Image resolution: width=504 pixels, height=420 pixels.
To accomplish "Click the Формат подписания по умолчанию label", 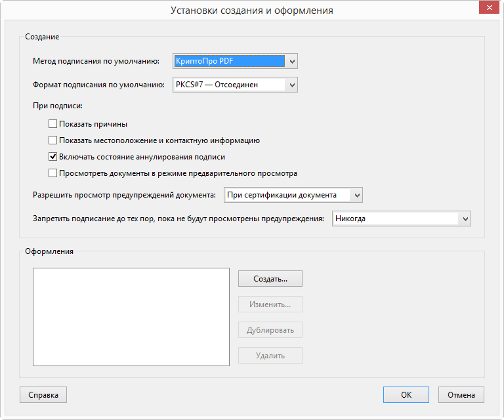I will 98,85.
